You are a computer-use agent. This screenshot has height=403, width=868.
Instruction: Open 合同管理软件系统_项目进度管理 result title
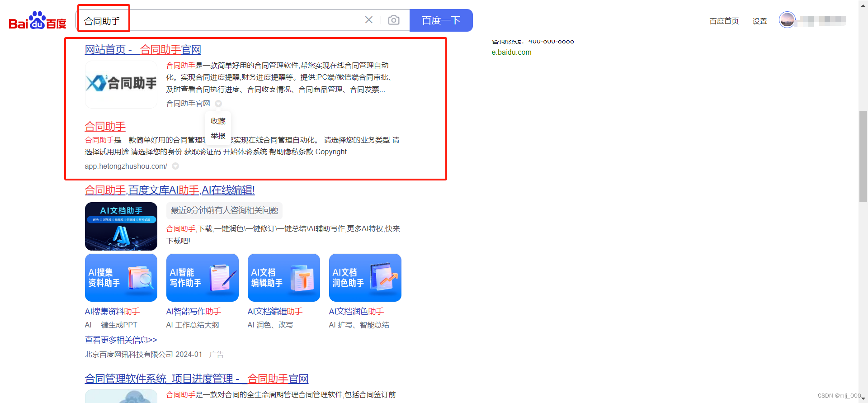(x=197, y=379)
